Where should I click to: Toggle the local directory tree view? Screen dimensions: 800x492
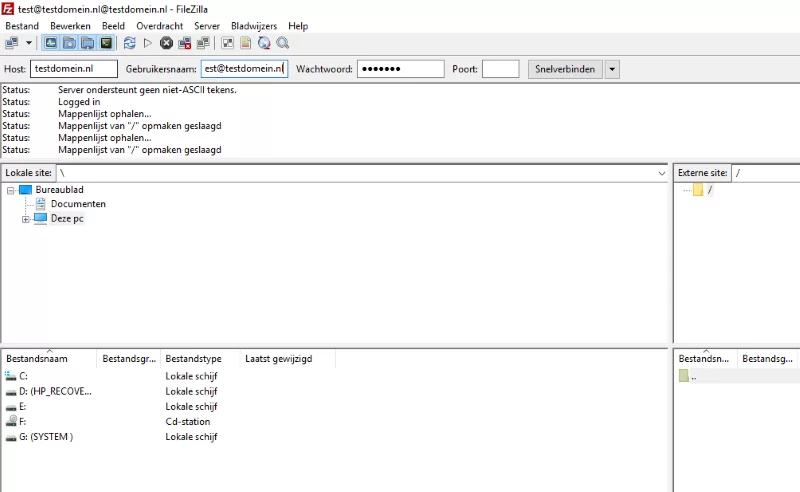69,43
